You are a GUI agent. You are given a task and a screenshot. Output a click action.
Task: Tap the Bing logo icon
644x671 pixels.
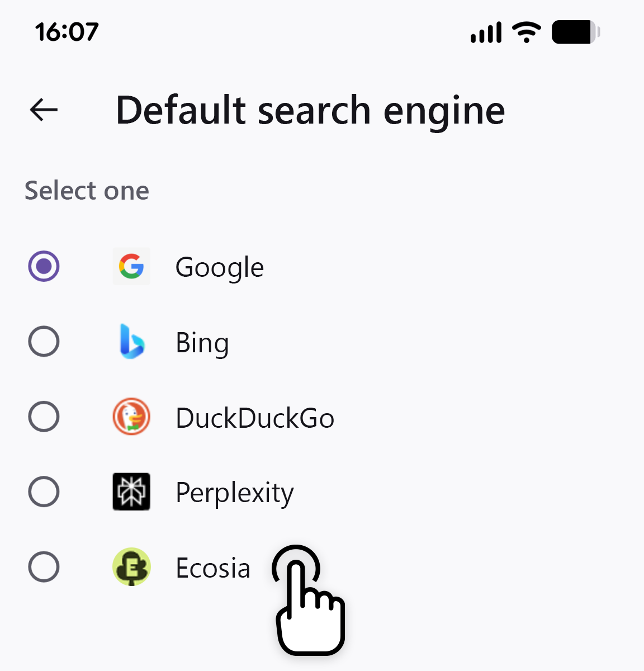coord(131,342)
